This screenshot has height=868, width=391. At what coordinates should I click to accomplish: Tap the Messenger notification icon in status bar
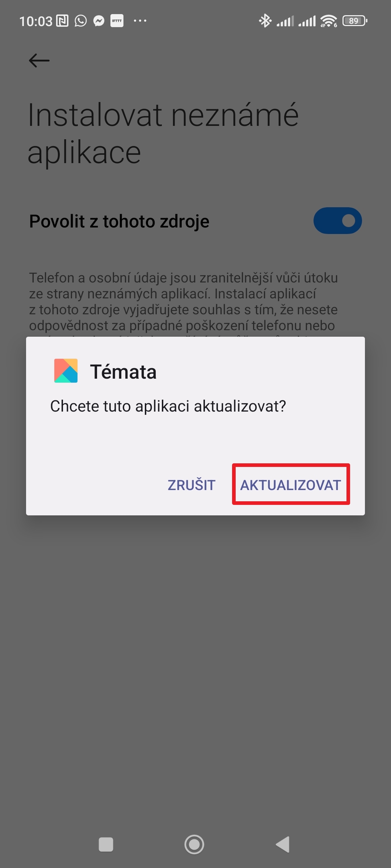coord(99,21)
